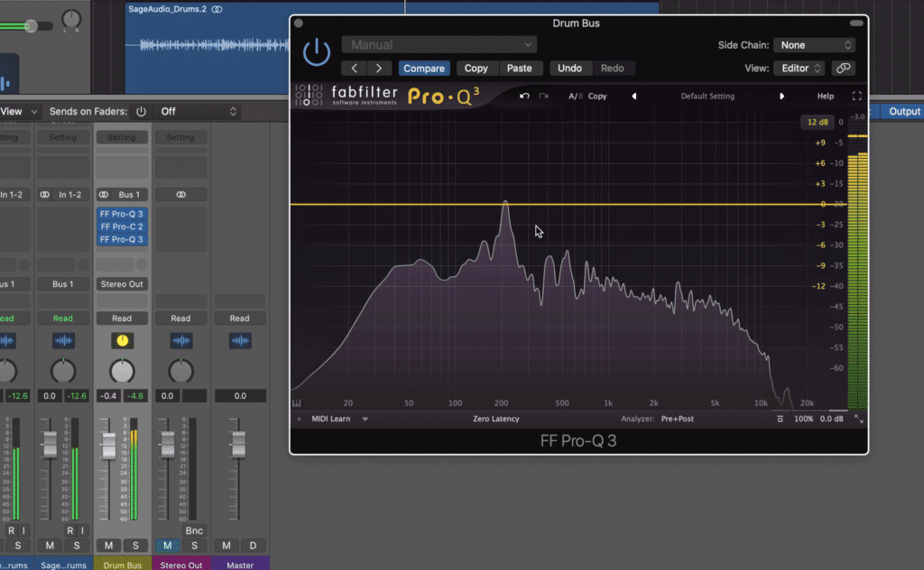Click the FabFilter logo icon
The width and height of the screenshot is (924, 570).
309,95
